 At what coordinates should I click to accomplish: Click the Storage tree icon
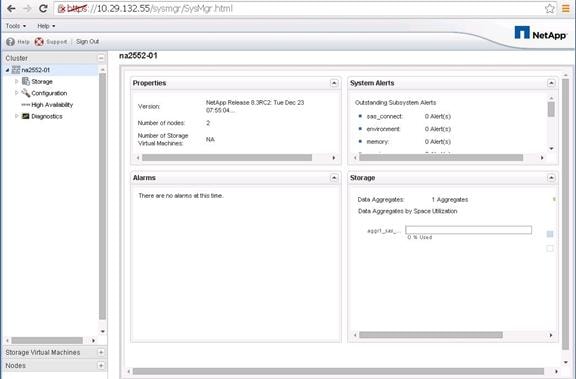click(x=26, y=81)
